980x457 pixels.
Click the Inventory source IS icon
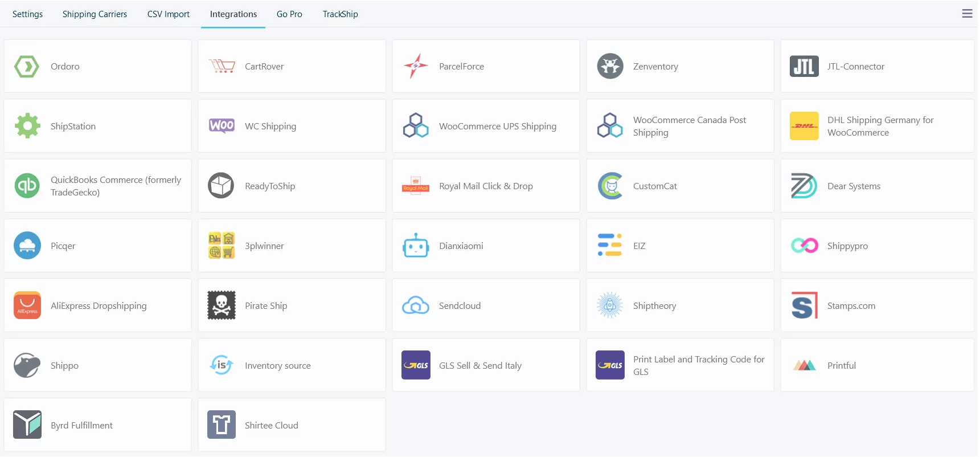click(222, 365)
